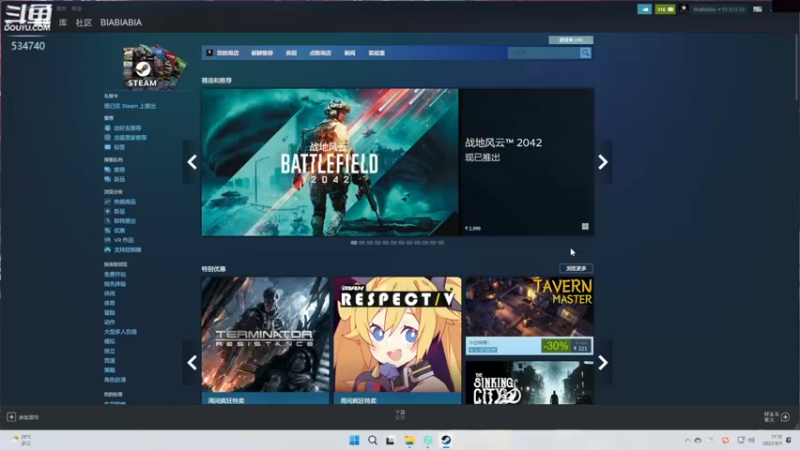Click the store search input field
800x450 pixels.
point(544,53)
